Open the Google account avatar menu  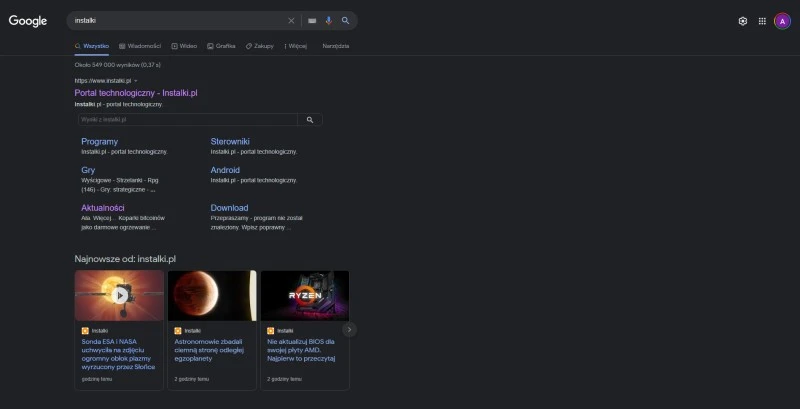782,21
